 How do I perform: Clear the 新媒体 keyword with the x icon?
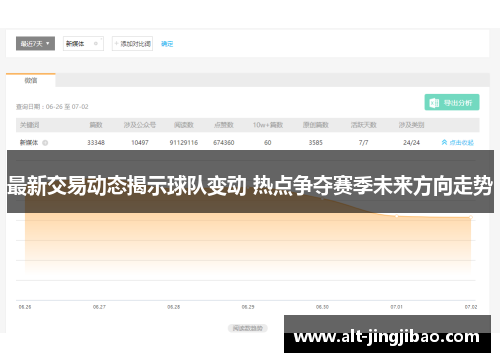coord(96,44)
